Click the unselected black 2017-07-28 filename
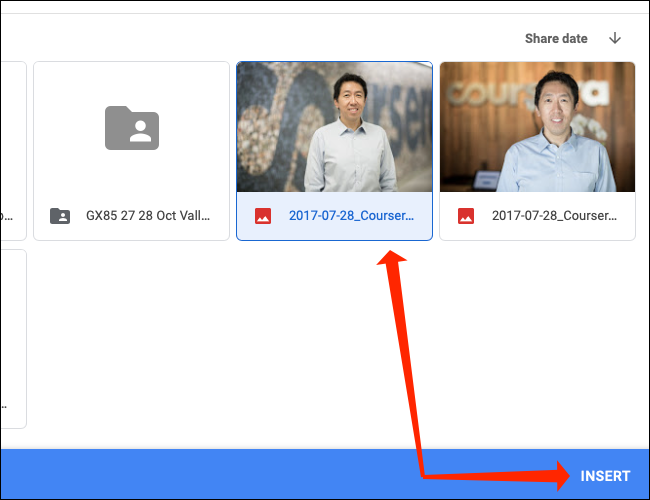Screen dimensions: 650x500 coord(553,216)
